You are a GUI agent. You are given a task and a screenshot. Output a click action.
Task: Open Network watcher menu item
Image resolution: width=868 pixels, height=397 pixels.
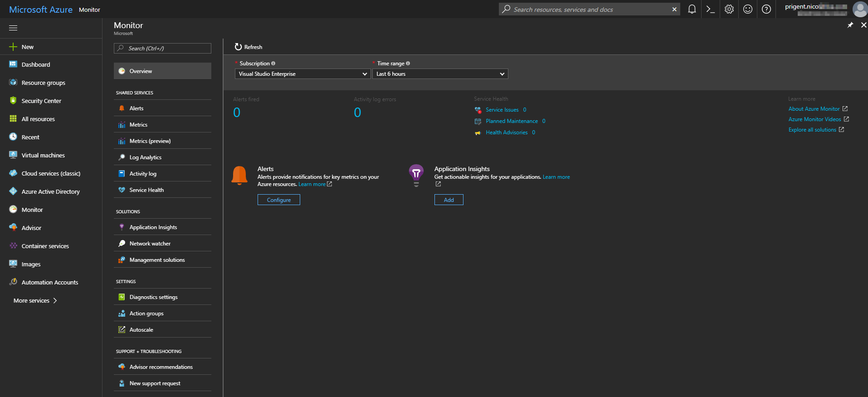pyautogui.click(x=162, y=243)
